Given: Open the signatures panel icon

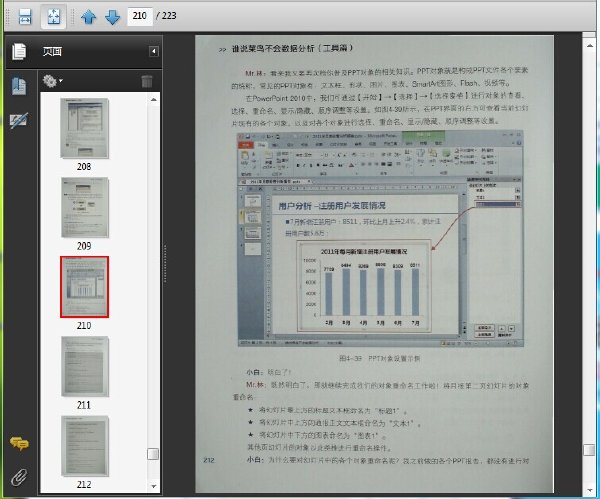Looking at the screenshot, I should coord(19,120).
